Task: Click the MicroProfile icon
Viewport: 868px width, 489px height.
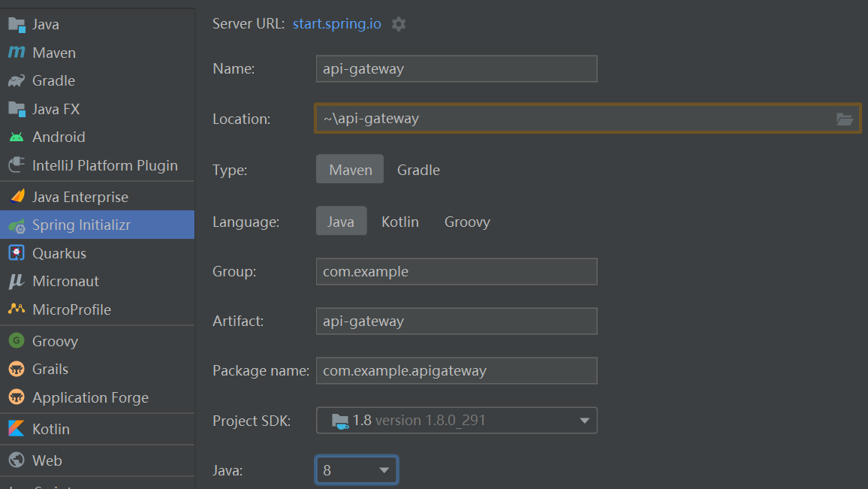Action: [x=17, y=309]
